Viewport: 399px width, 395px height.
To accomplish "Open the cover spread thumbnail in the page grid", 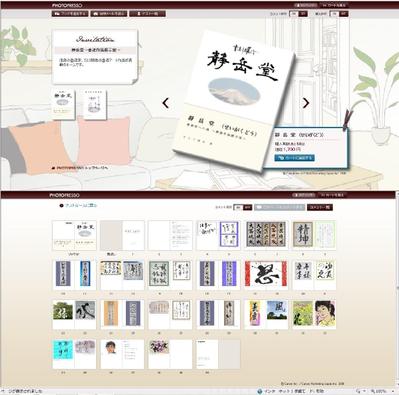I will pos(74,235).
